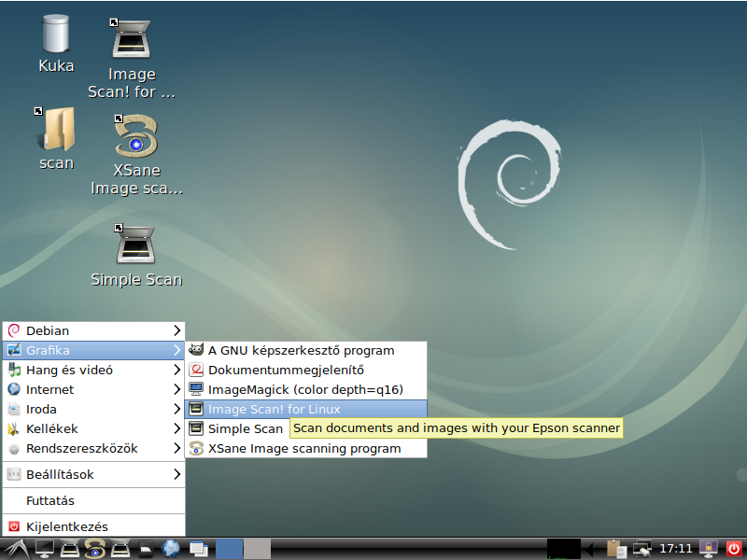Launch XSane Image sca... desktop shortcut
The height and width of the screenshot is (560, 747).
pyautogui.click(x=136, y=154)
